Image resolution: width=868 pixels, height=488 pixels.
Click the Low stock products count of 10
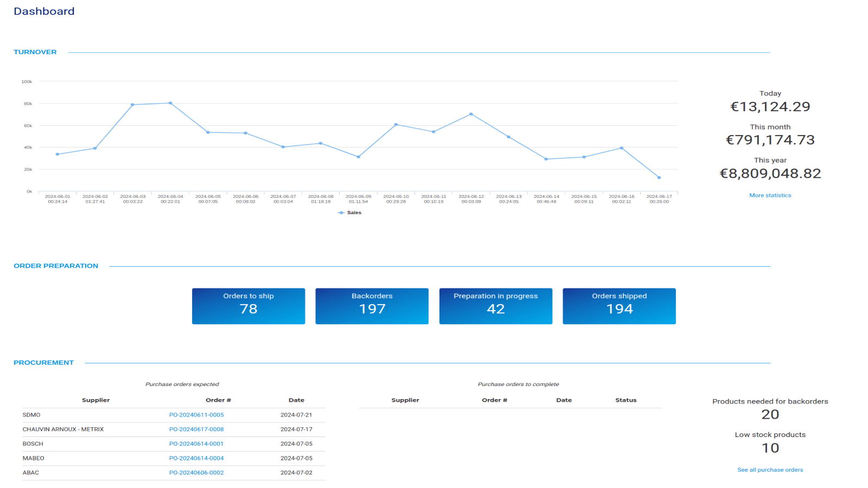(x=770, y=448)
